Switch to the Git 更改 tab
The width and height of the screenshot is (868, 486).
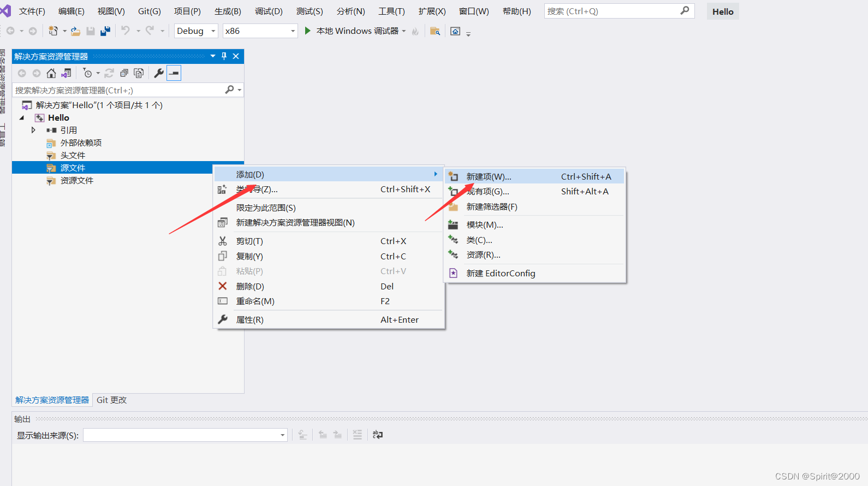coord(111,400)
